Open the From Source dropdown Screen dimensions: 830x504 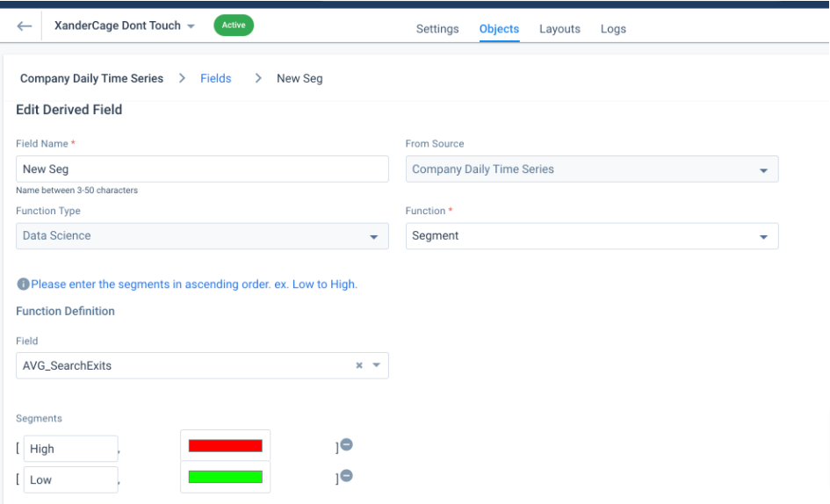click(592, 169)
